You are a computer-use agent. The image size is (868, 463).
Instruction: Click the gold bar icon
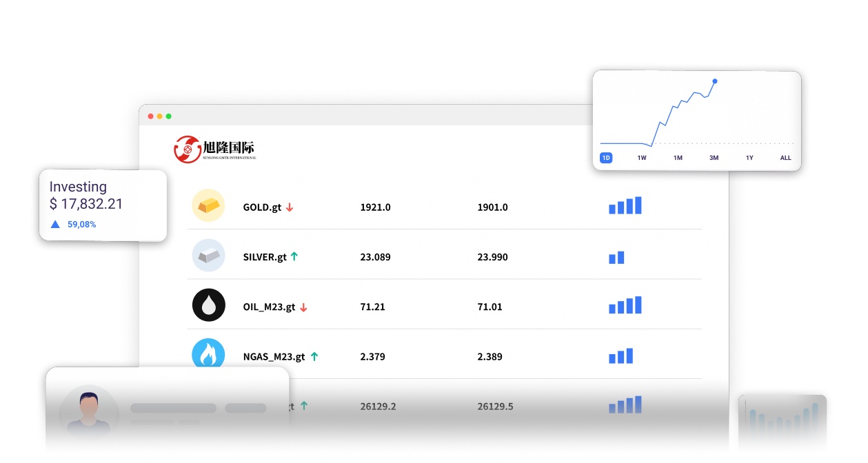tap(208, 205)
